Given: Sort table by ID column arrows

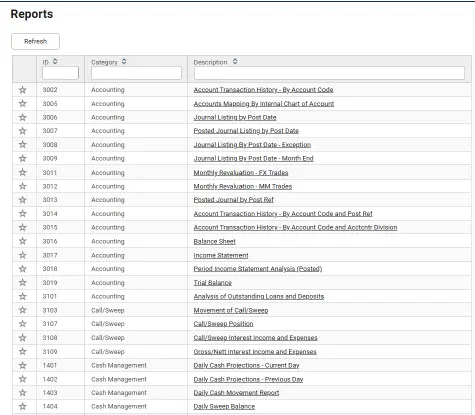Looking at the screenshot, I should click(x=55, y=61).
